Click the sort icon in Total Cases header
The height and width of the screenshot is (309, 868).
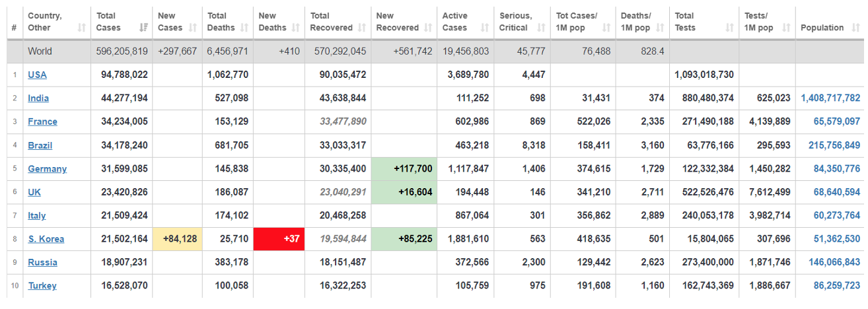pyautogui.click(x=143, y=28)
